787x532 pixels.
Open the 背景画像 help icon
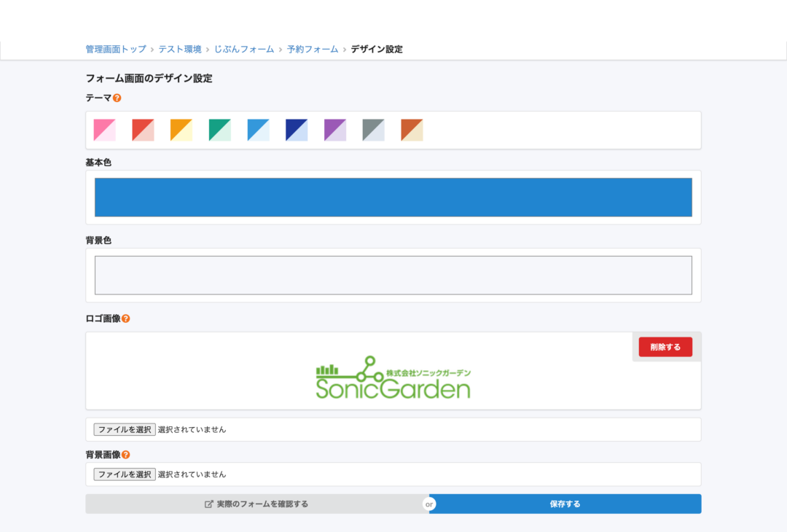pos(125,453)
